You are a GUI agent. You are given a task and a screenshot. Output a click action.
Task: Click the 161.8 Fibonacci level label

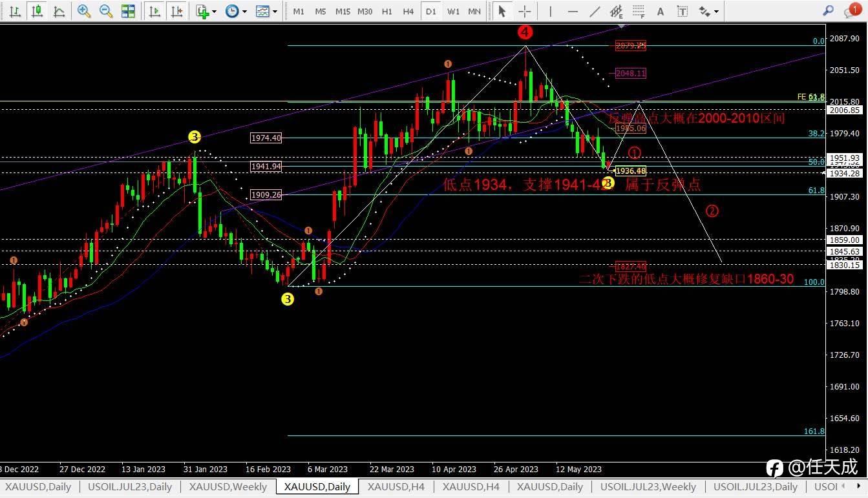coord(814,431)
